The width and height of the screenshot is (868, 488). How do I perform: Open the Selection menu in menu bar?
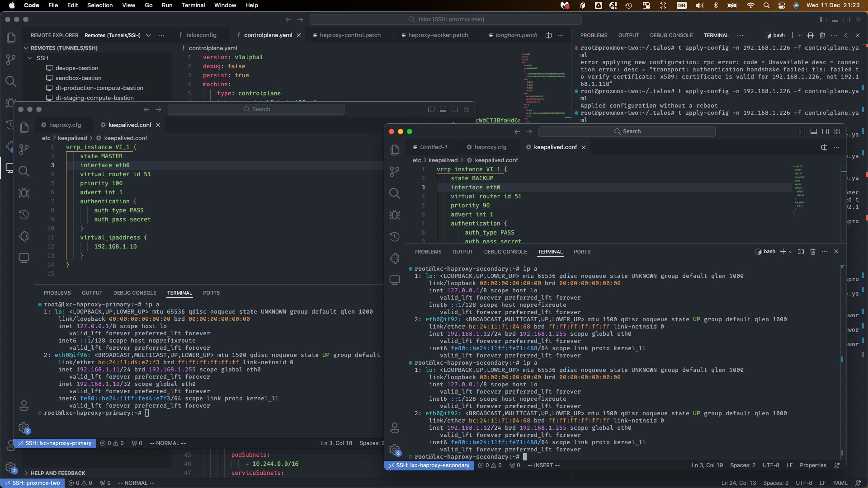tap(99, 5)
